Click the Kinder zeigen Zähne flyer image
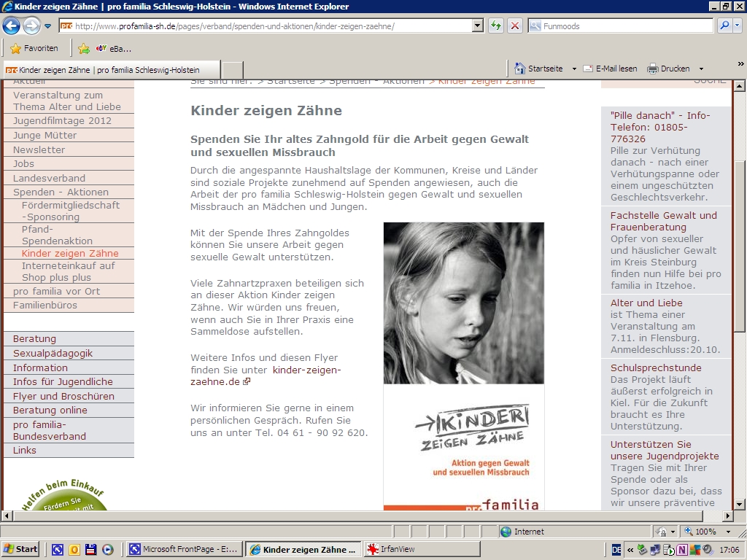This screenshot has width=747, height=560. pos(463,366)
